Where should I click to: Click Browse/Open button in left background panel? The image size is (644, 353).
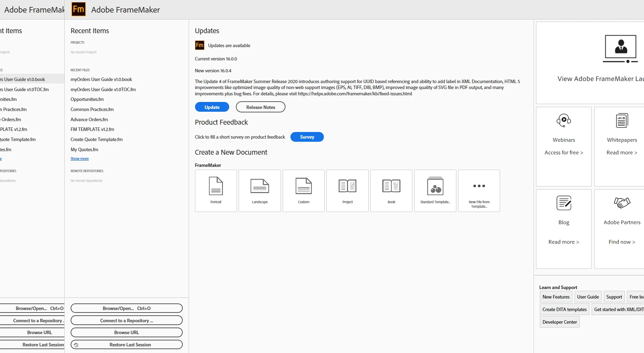coord(32,308)
